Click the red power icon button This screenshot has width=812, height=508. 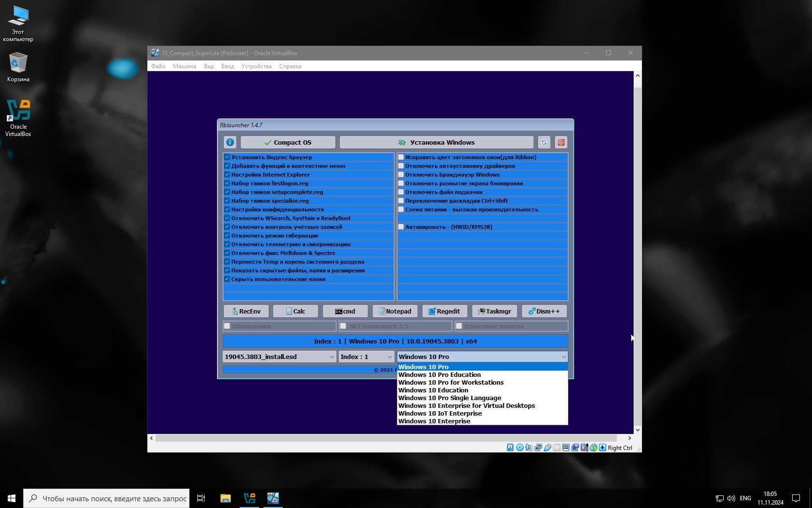(x=561, y=142)
